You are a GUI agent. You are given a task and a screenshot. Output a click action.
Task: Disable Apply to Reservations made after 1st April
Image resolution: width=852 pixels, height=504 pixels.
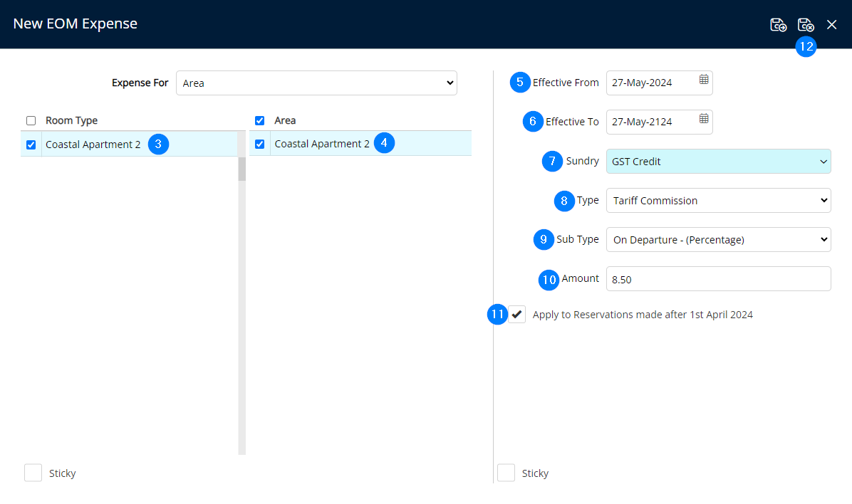tap(517, 315)
